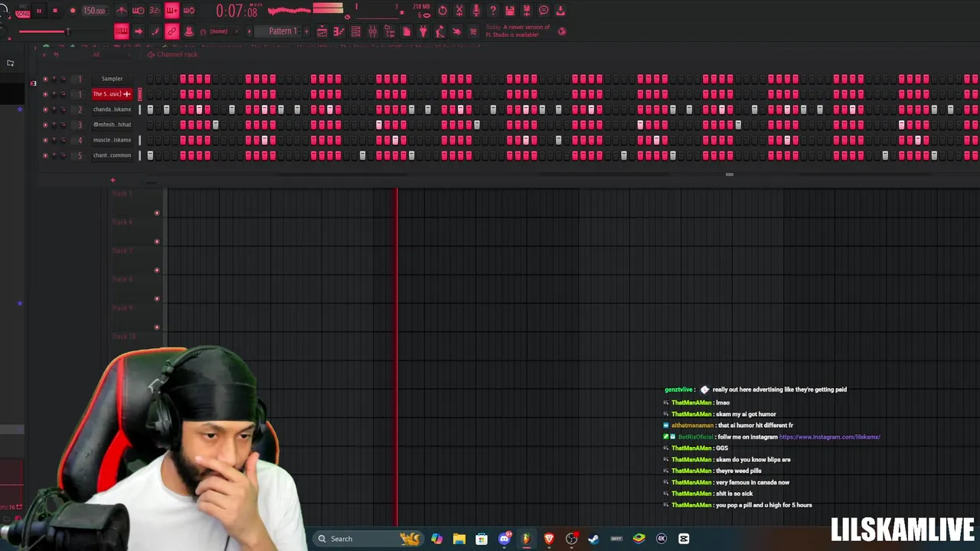Open help with the question mark icon
This screenshot has width=980, height=551.
coord(493,11)
